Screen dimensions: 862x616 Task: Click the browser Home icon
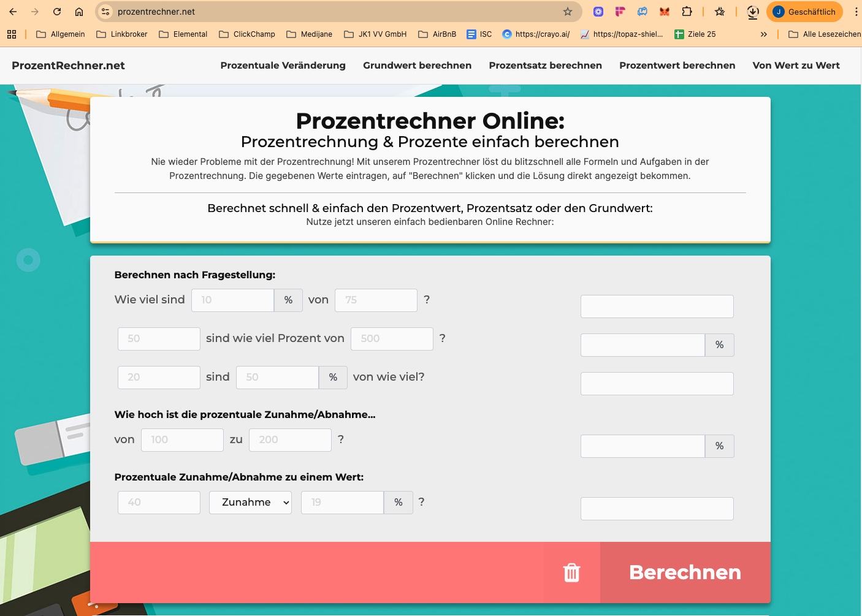pyautogui.click(x=78, y=12)
